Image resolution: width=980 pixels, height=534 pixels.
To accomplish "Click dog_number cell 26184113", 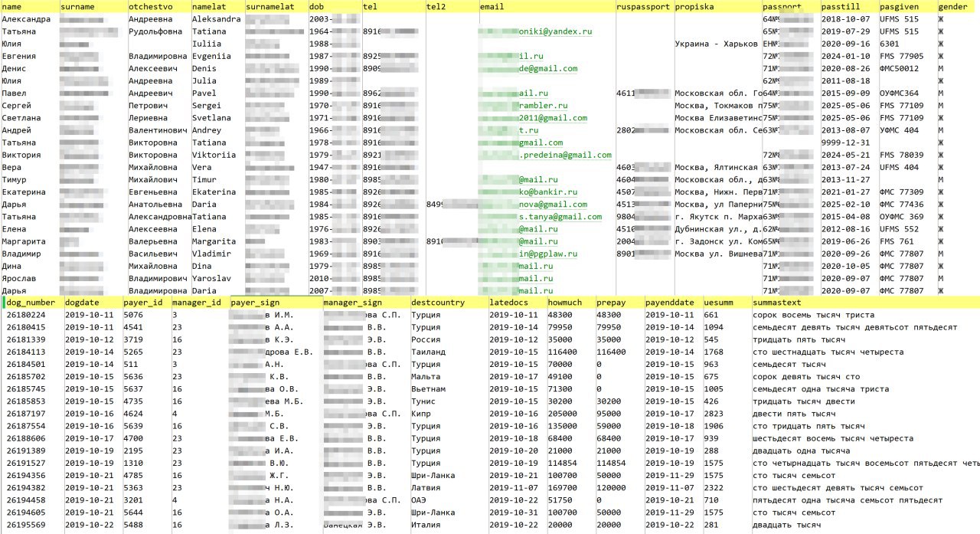I will pyautogui.click(x=26, y=352).
